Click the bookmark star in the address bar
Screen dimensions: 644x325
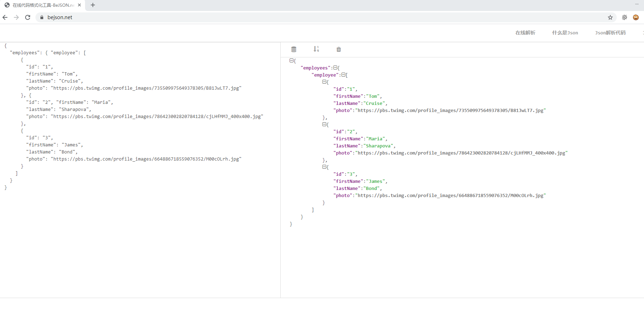tap(610, 17)
